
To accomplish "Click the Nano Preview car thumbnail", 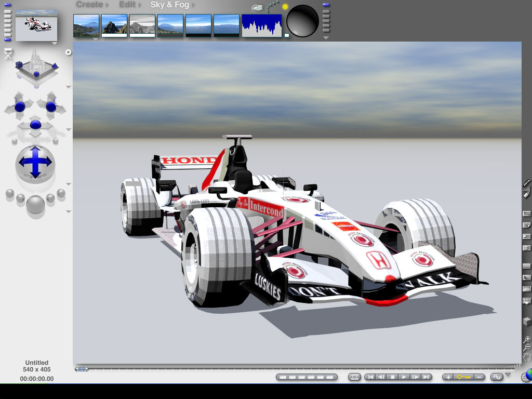I will [36, 25].
